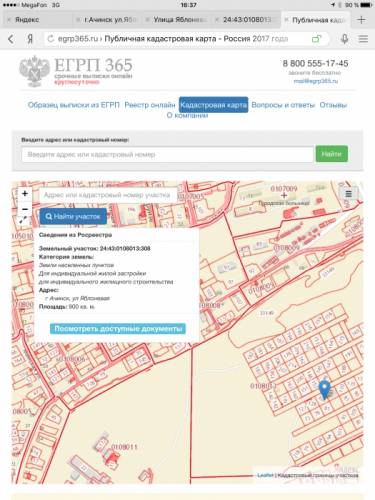Close the Яндекс tab
The image size is (375, 500).
9,20
